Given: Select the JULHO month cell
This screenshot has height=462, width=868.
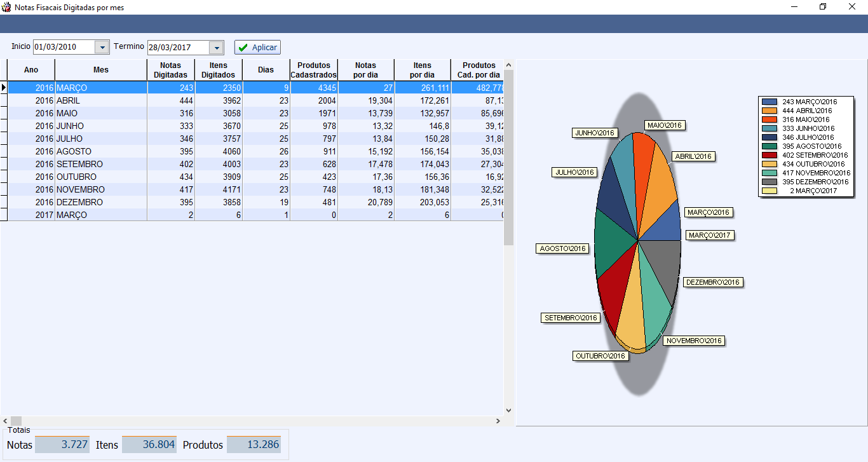Looking at the screenshot, I should pos(101,139).
